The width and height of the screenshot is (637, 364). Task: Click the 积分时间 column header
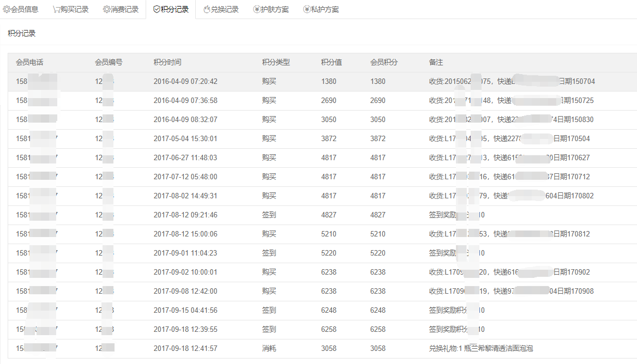click(167, 62)
